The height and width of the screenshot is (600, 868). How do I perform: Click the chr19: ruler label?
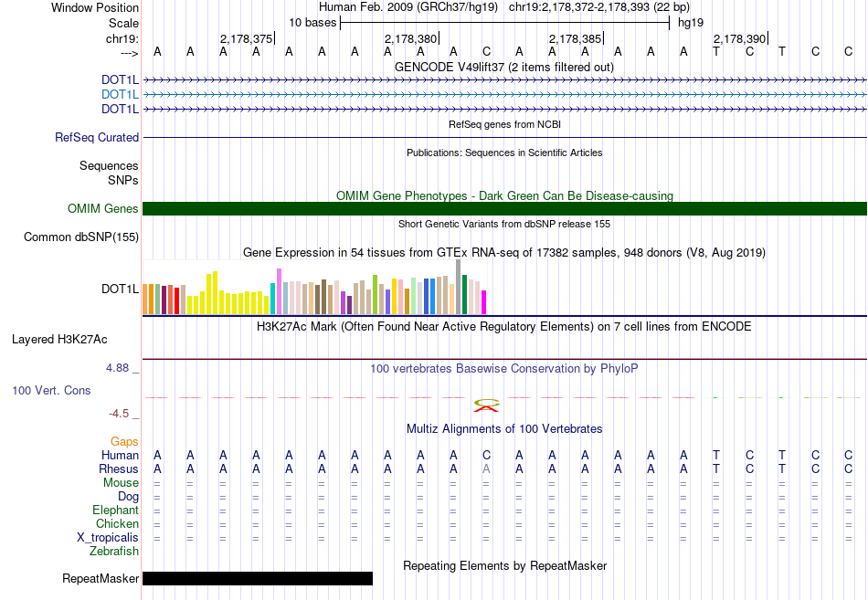click(122, 38)
